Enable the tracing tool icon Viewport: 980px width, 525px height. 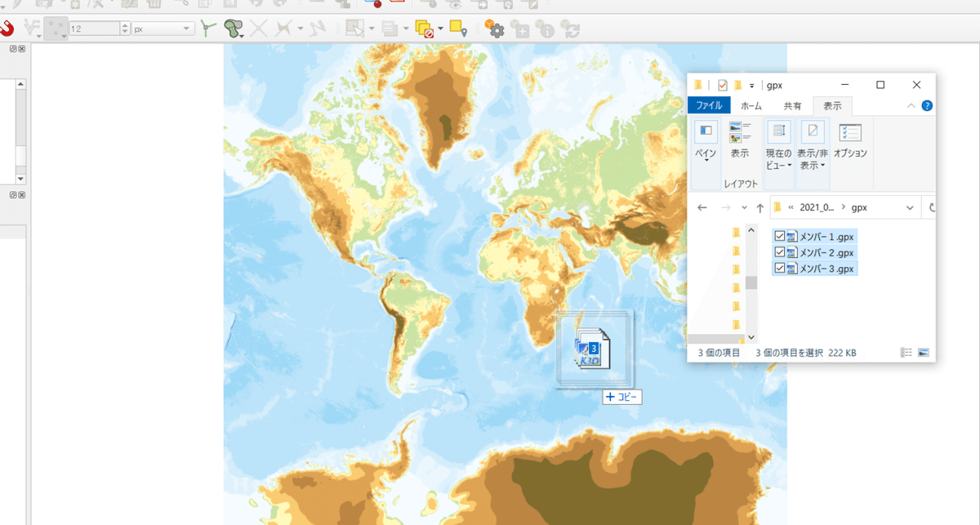click(284, 29)
